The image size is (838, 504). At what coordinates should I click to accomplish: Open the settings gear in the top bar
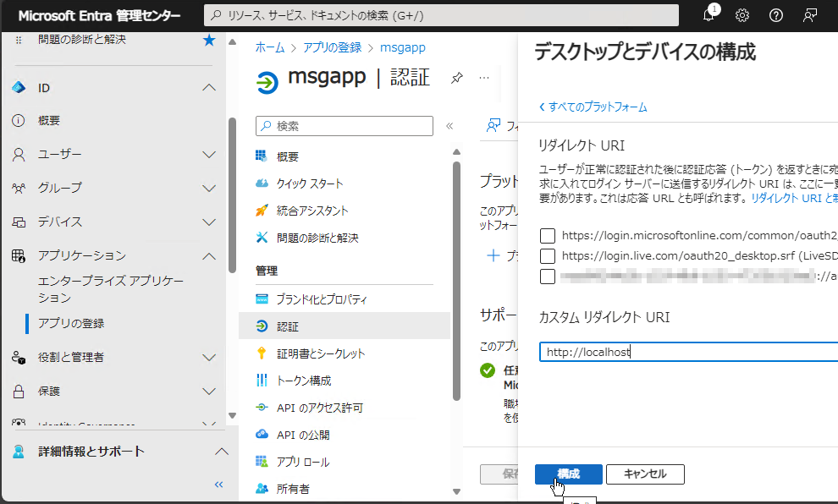(x=742, y=14)
